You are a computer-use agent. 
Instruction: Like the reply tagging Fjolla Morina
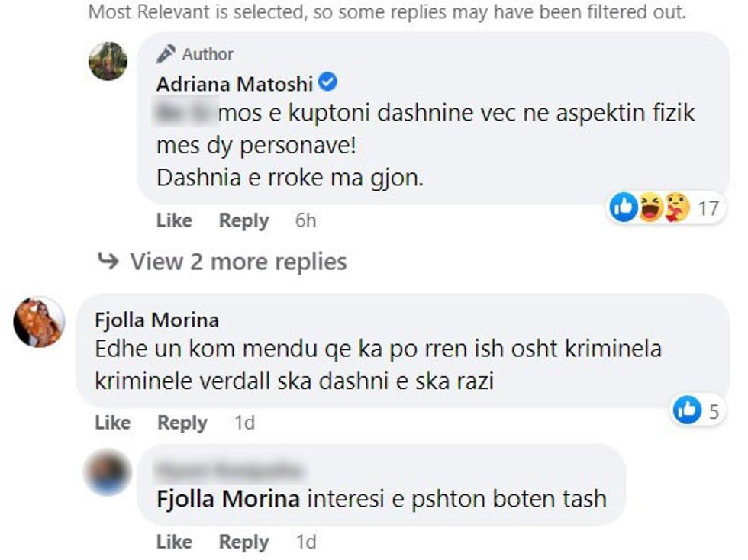pyautogui.click(x=174, y=542)
